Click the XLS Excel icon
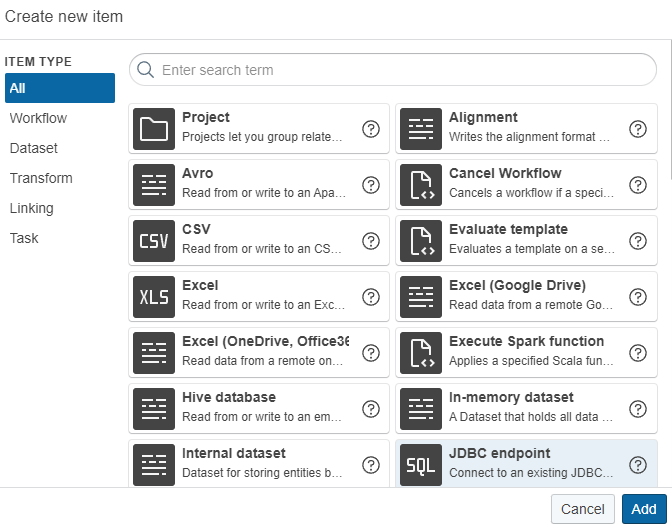Viewport: 672px width, 530px height. tap(154, 297)
